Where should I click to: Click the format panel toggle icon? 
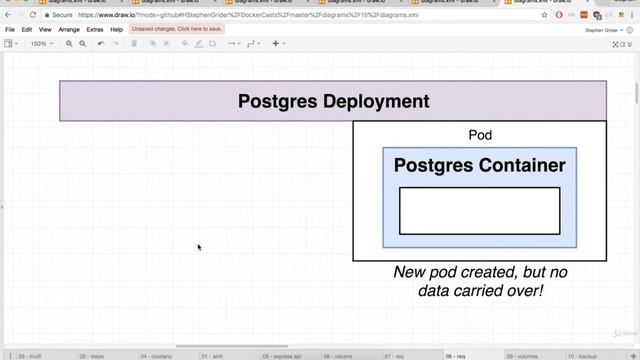coord(622,44)
